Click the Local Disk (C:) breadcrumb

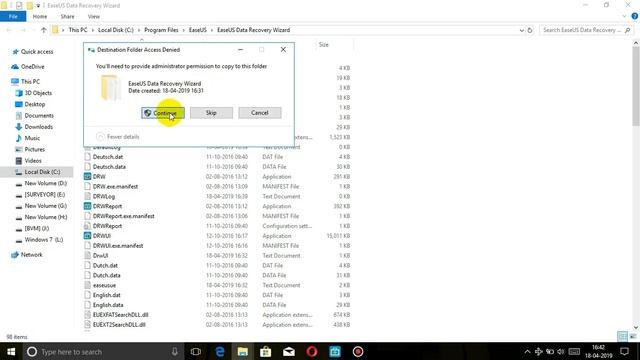[116, 30]
